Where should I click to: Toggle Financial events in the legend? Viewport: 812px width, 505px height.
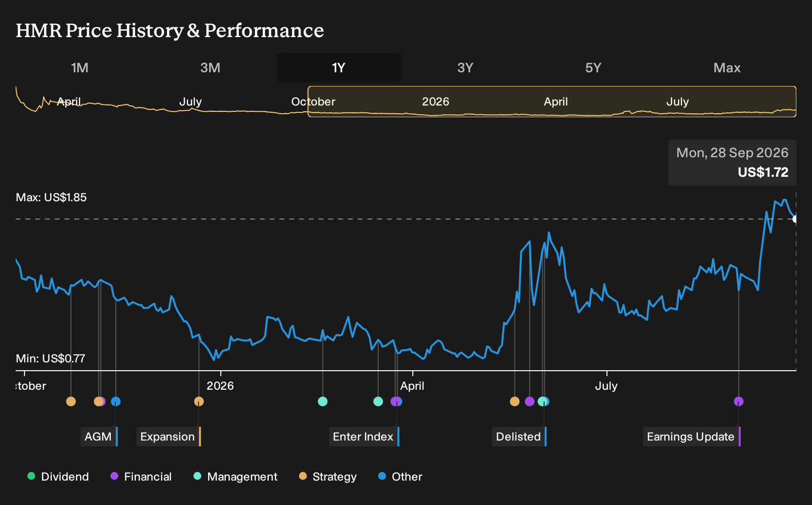click(x=141, y=477)
